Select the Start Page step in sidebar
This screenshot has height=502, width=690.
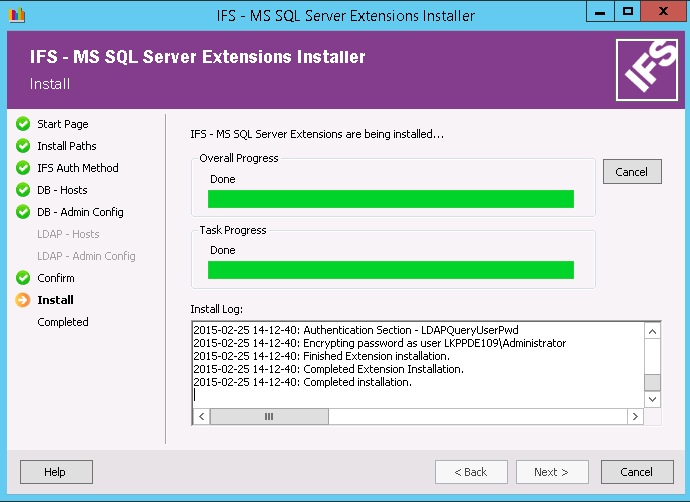click(63, 124)
